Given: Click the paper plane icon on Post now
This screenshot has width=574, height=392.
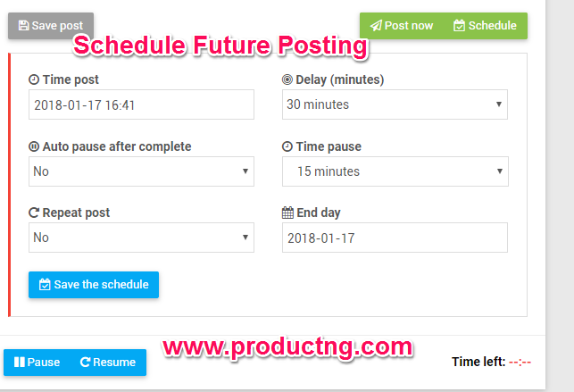Looking at the screenshot, I should (376, 26).
